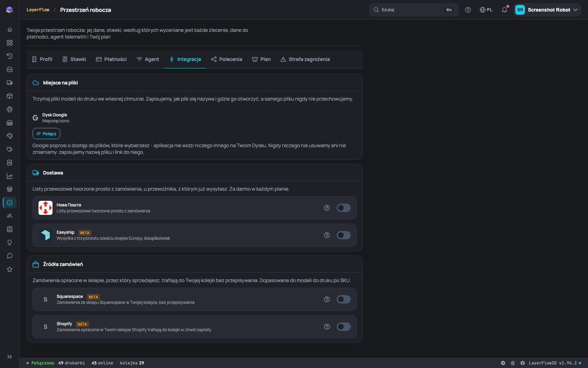Go to the Płatności tab
Viewport: 588px width, 368px height.
[111, 59]
